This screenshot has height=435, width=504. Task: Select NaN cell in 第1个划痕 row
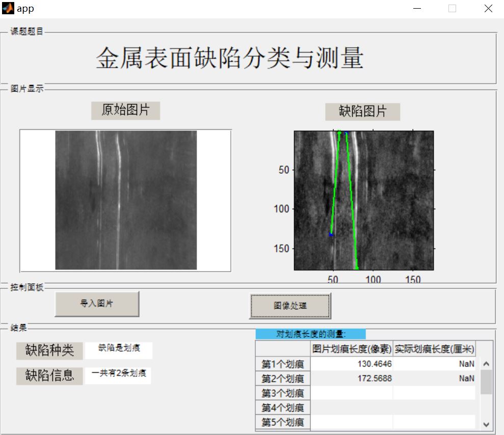[x=434, y=364]
